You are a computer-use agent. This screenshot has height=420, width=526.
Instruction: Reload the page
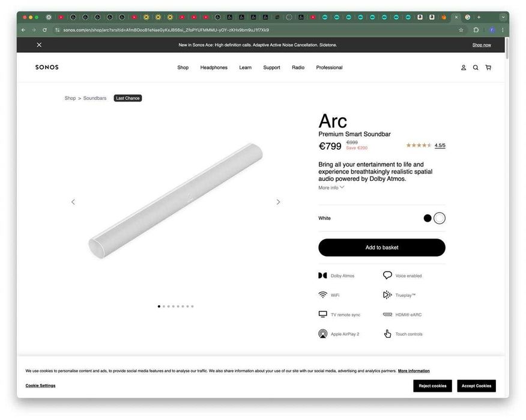coord(44,30)
